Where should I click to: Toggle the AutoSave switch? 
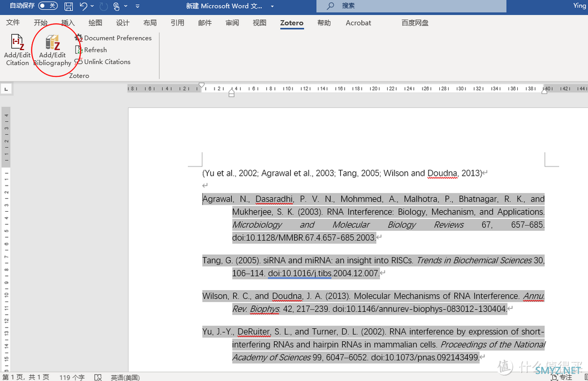(47, 5)
